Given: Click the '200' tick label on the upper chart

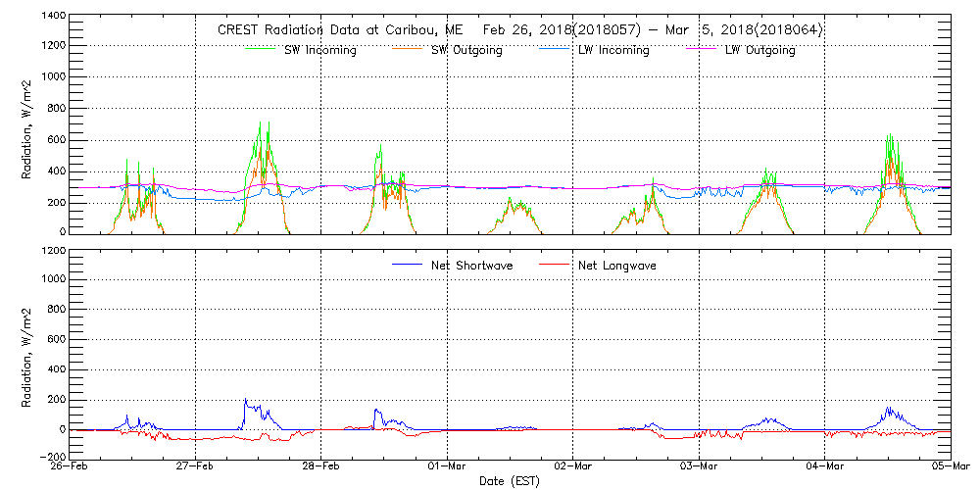Looking at the screenshot, I should (x=55, y=203).
